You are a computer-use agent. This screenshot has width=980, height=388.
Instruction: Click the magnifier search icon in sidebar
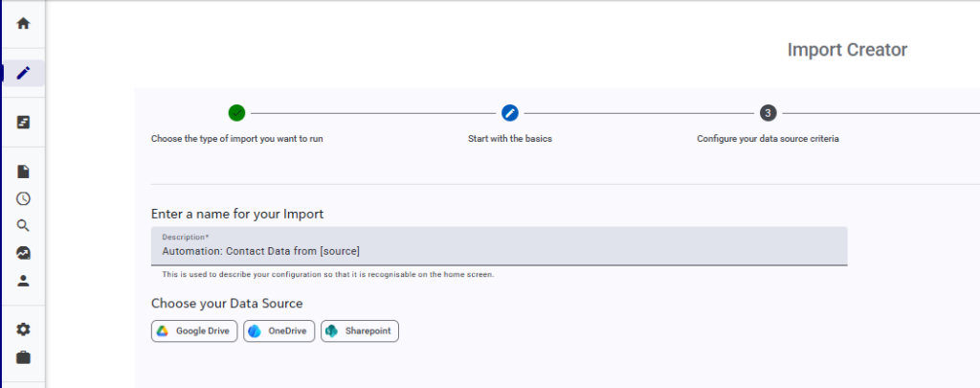23,226
